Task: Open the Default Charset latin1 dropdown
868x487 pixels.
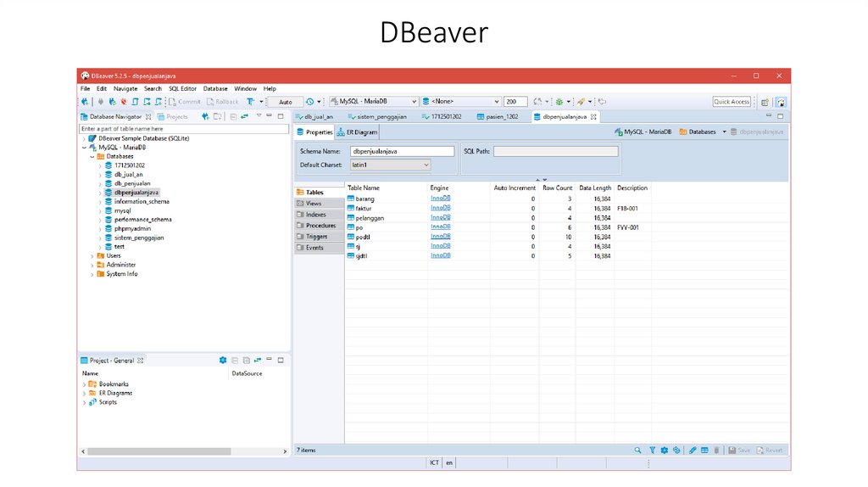Action: [x=426, y=165]
